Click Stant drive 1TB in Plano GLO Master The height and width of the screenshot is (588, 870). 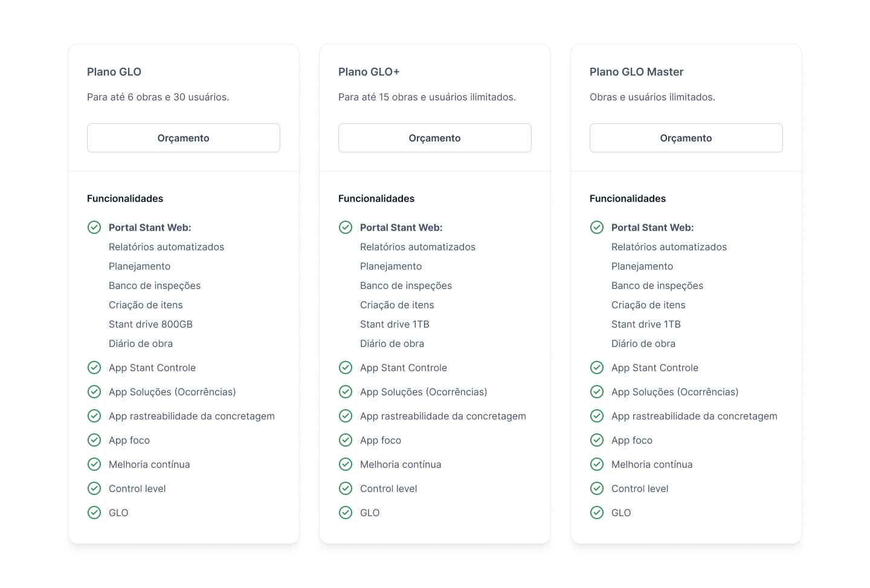646,325
